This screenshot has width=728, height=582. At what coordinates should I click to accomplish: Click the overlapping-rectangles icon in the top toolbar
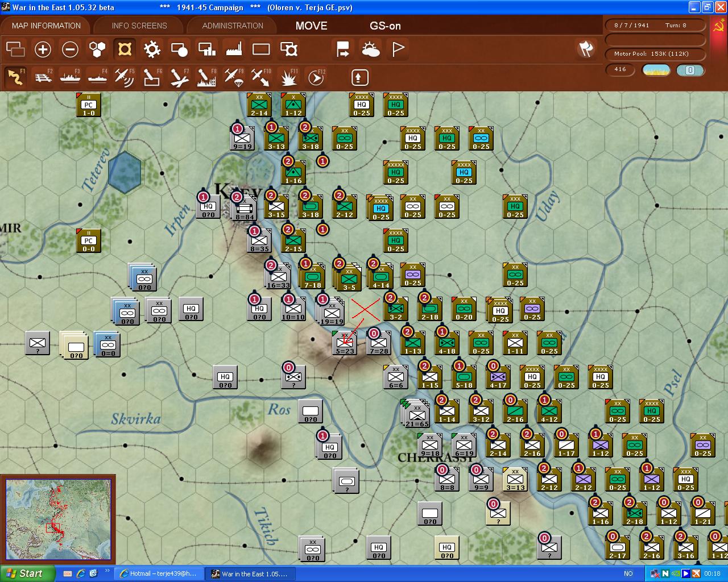point(15,49)
